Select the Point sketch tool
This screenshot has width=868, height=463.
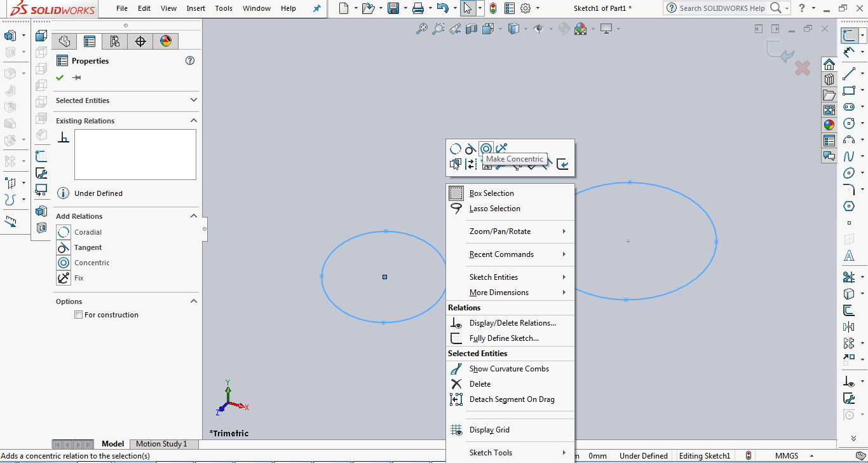coord(849,223)
